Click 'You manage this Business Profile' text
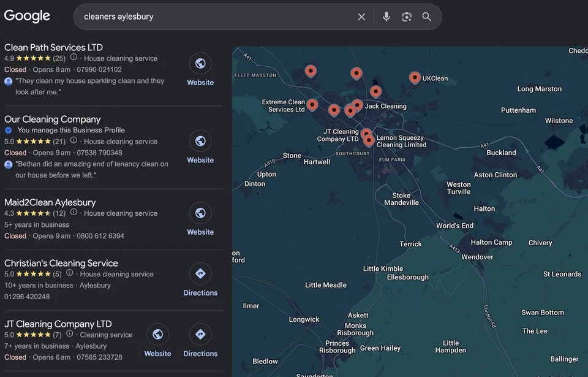Image resolution: width=588 pixels, height=377 pixels. (71, 131)
